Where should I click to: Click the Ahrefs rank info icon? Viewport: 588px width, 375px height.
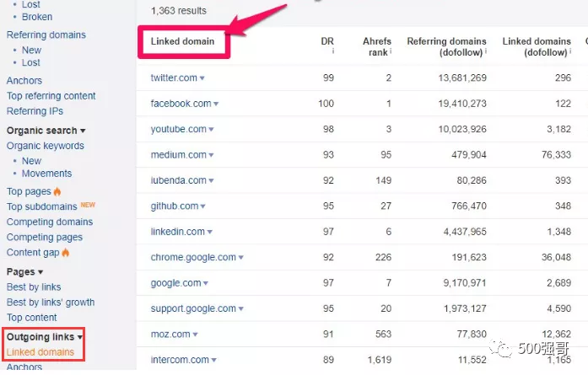point(391,52)
